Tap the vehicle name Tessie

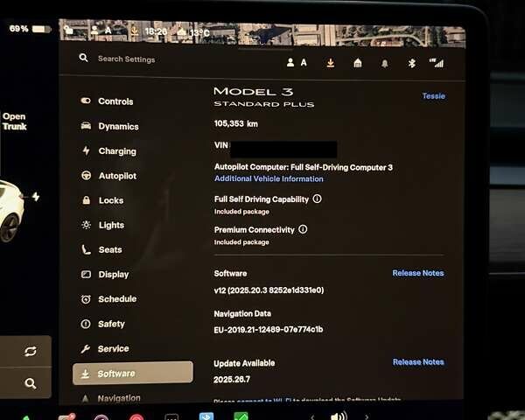click(433, 96)
